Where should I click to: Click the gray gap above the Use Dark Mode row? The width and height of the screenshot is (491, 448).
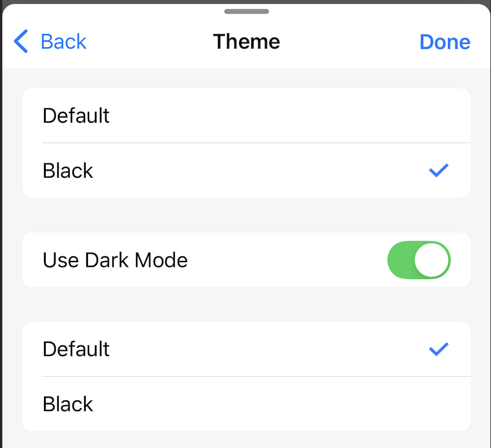point(246,215)
